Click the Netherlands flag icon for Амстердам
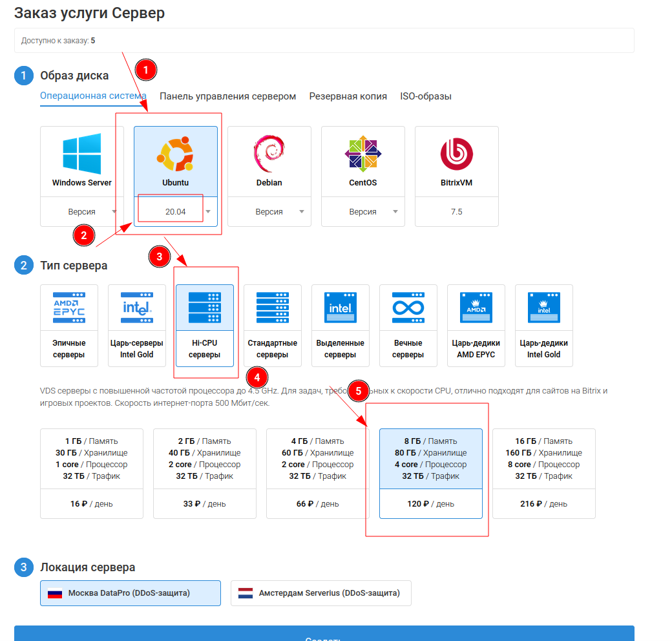 [245, 593]
